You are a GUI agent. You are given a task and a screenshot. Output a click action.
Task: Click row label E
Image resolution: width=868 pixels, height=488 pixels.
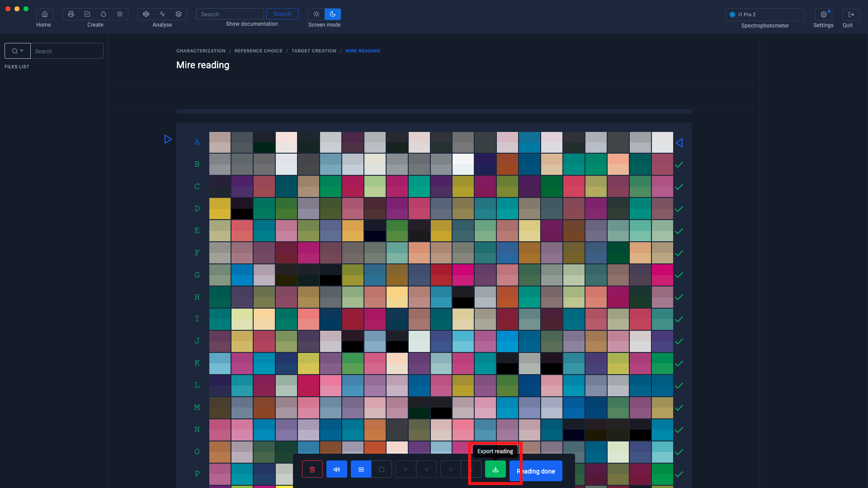(x=197, y=231)
